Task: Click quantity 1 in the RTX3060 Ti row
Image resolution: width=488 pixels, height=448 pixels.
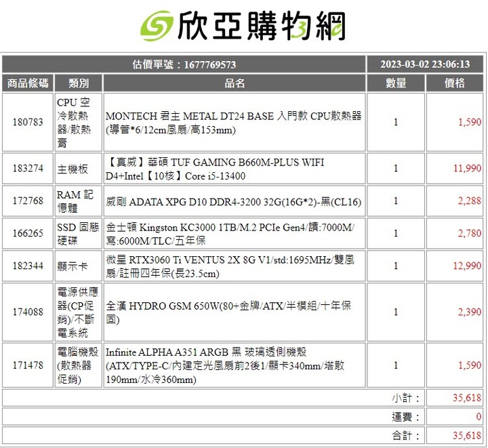Action: (x=396, y=266)
